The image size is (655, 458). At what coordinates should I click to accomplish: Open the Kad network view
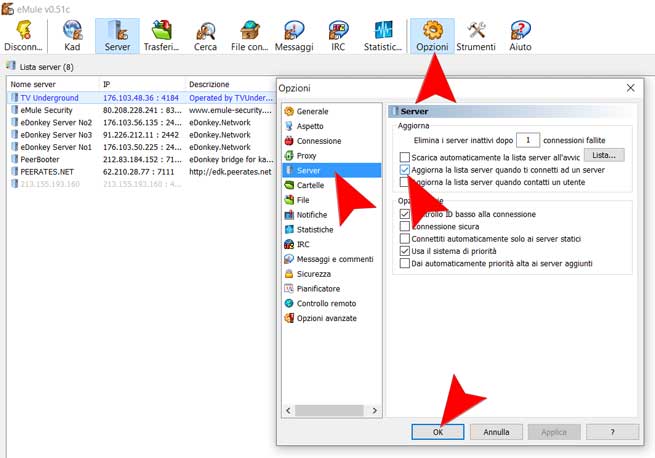coord(72,36)
